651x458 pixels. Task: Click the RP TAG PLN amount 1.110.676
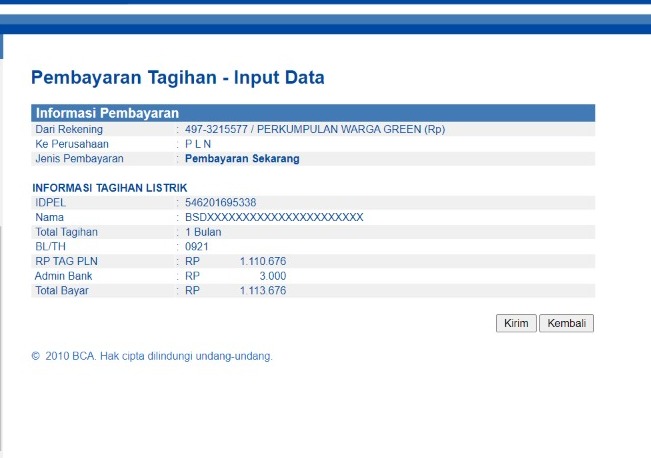tap(263, 261)
